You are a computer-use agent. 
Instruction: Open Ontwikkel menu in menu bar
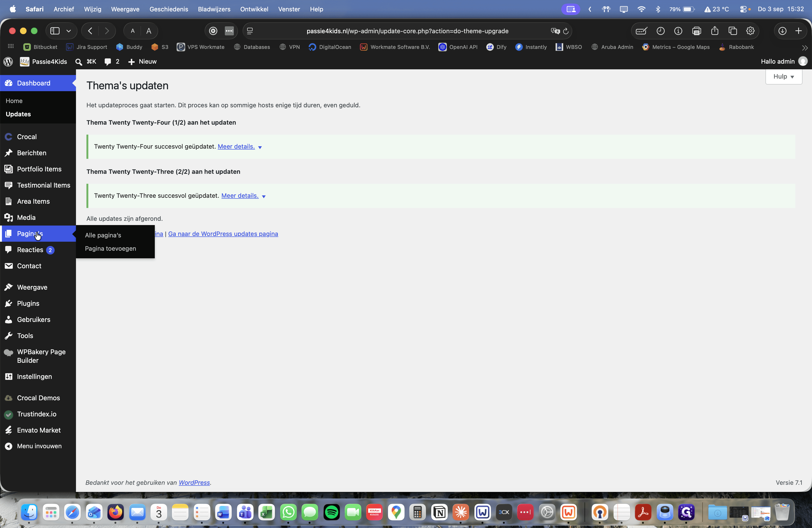pyautogui.click(x=254, y=9)
